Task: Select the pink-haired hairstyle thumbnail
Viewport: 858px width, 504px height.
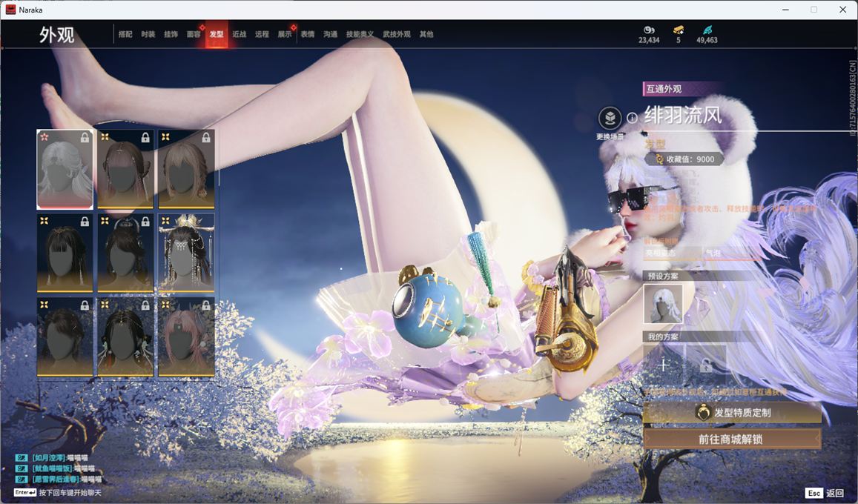Action: [186, 337]
